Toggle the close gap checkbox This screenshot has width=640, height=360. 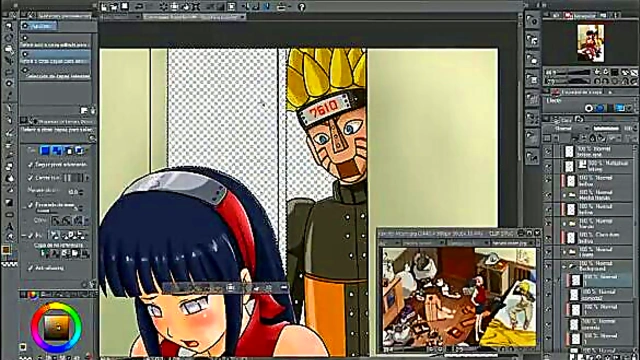[x=30, y=178]
